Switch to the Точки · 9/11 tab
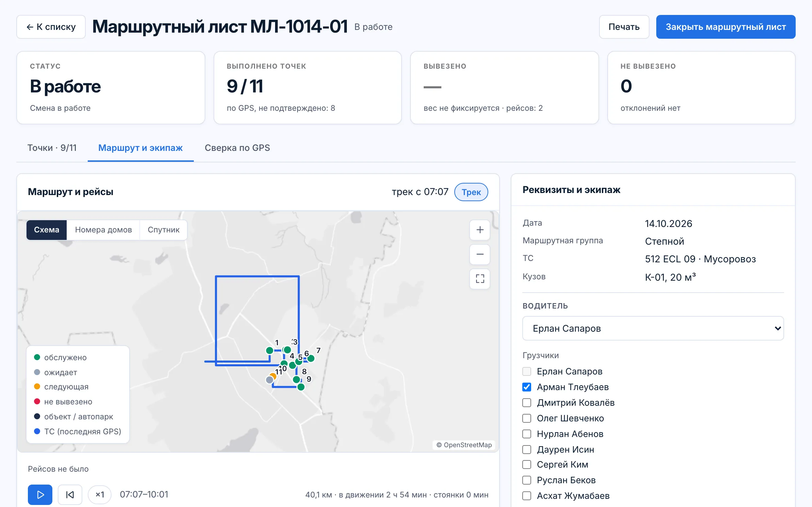The image size is (812, 507). point(52,148)
